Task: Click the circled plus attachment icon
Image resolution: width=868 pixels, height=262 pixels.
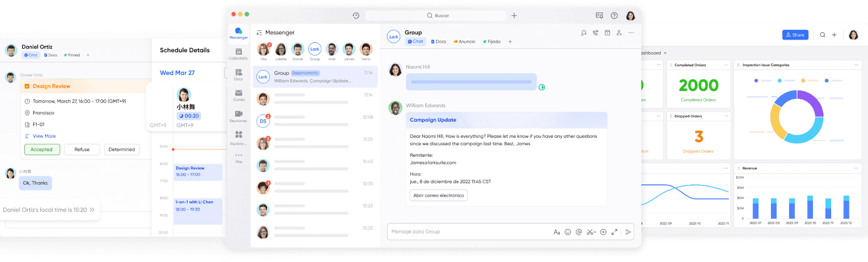Action: [603, 232]
